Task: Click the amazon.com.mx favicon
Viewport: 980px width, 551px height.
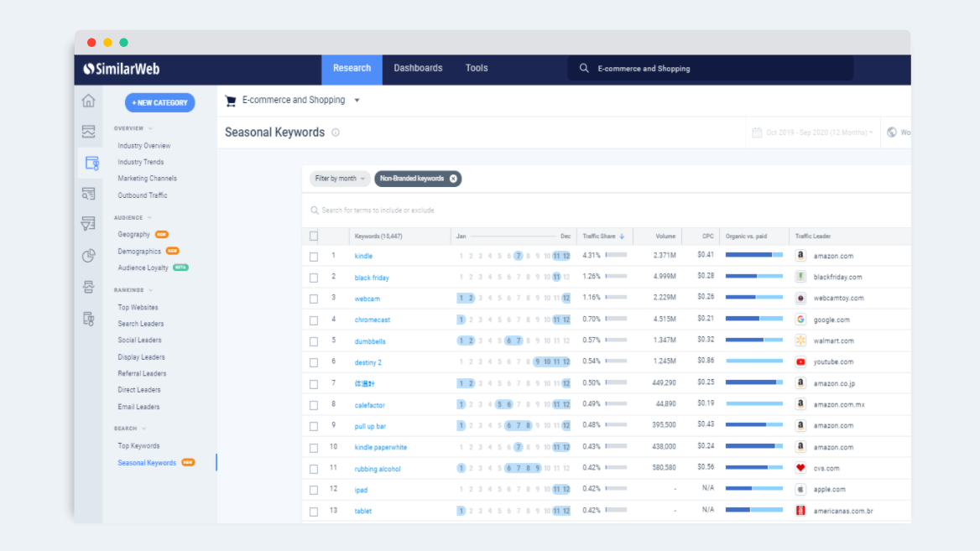Action: 800,404
